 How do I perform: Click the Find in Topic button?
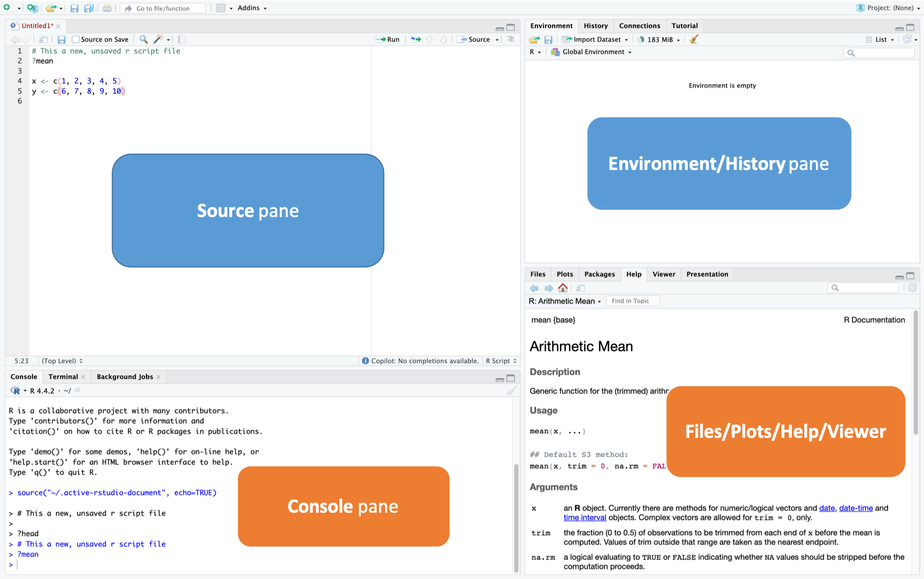632,300
